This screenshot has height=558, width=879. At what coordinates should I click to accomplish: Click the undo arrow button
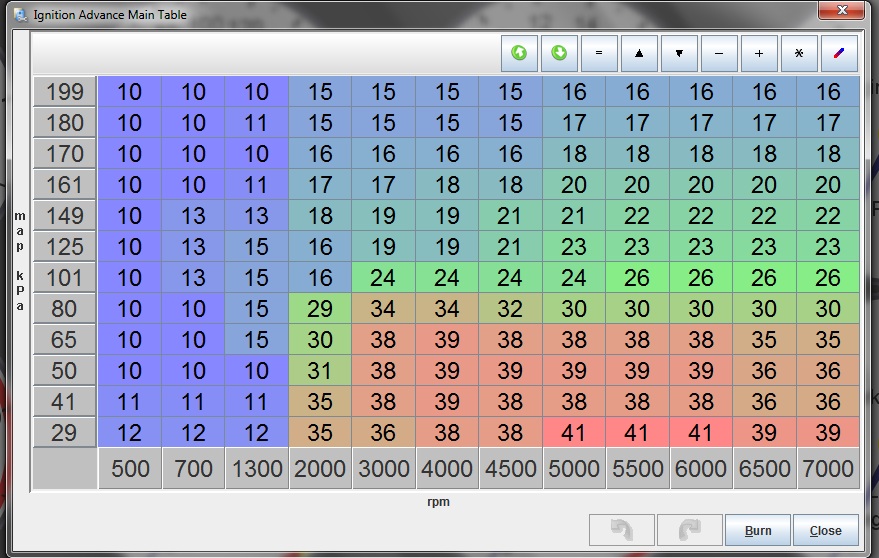[622, 530]
